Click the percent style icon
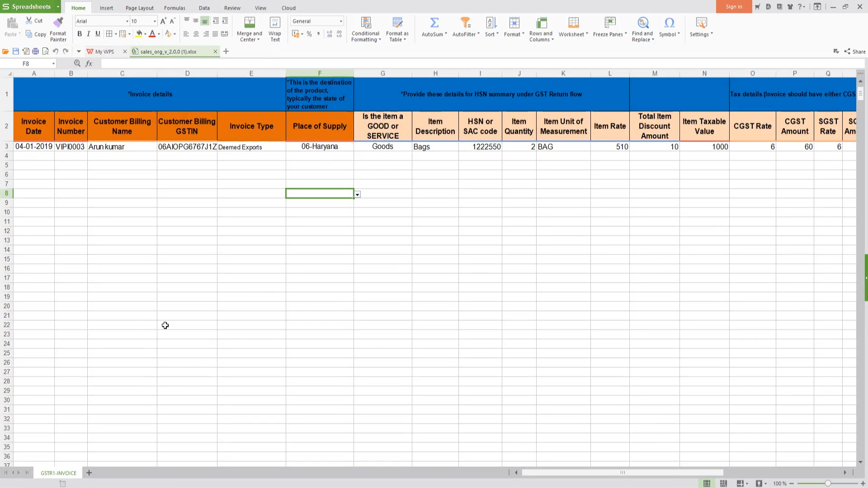This screenshot has height=488, width=868. point(309,34)
